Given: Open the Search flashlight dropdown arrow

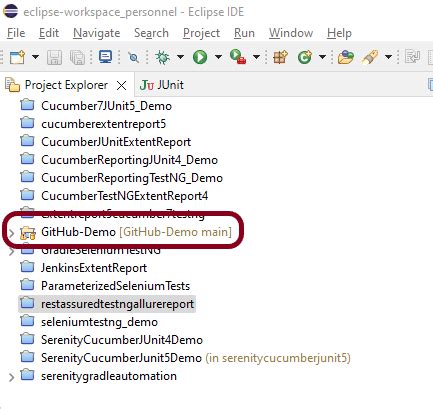Looking at the screenshot, I should point(388,57).
